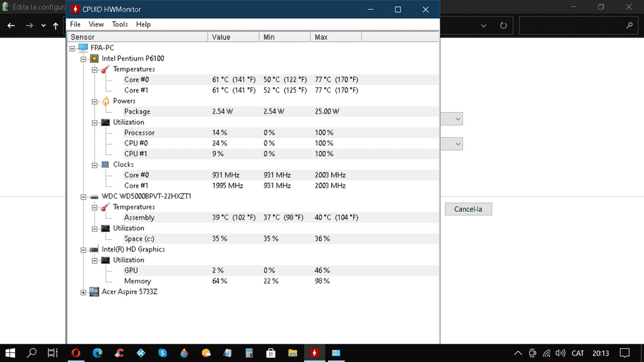The width and height of the screenshot is (644, 362).
Task: Click the Min column header
Action: [x=285, y=37]
